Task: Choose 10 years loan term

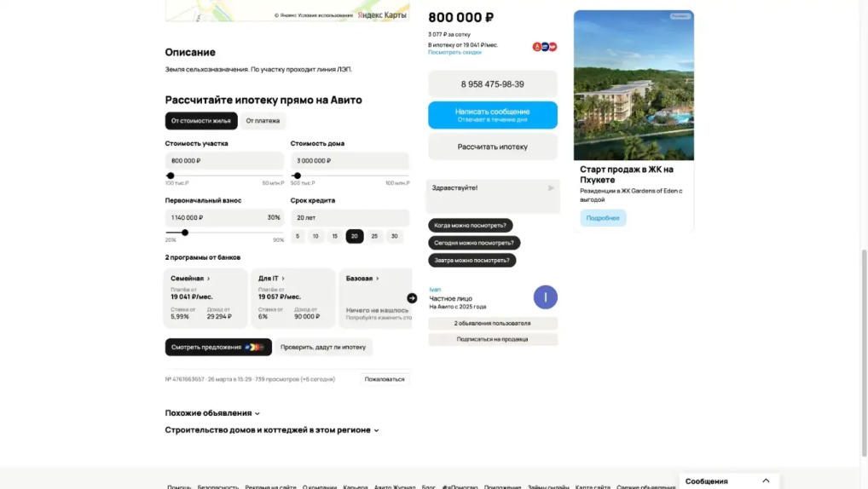Action: [x=315, y=236]
